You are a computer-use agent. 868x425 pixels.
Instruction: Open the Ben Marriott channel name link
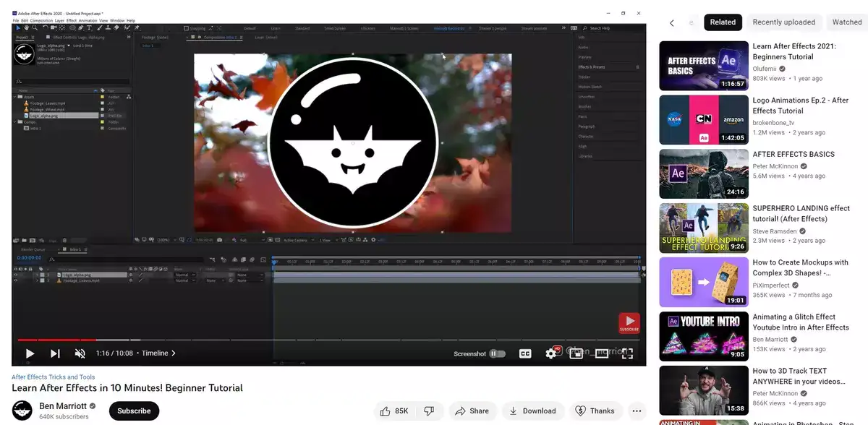click(62, 406)
